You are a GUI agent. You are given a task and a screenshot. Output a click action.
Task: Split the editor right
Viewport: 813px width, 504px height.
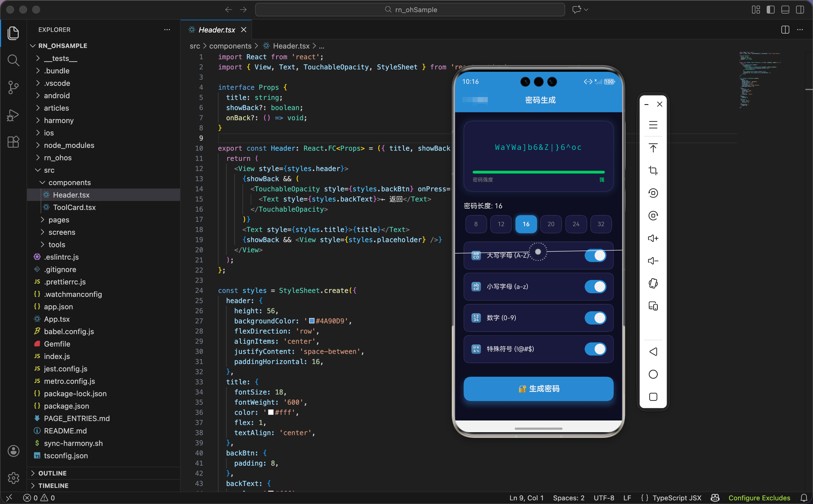click(785, 30)
